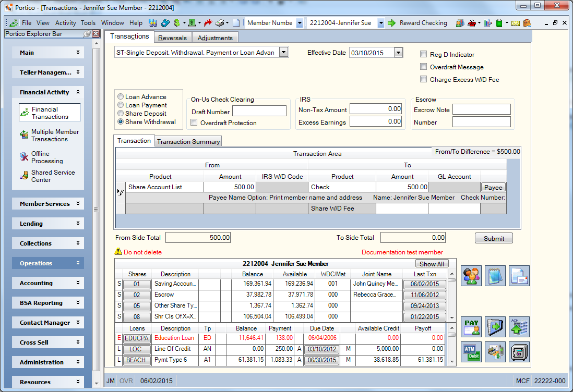The height and width of the screenshot is (392, 573).
Task: Click the money with down arrow icon
Action: point(193,23)
